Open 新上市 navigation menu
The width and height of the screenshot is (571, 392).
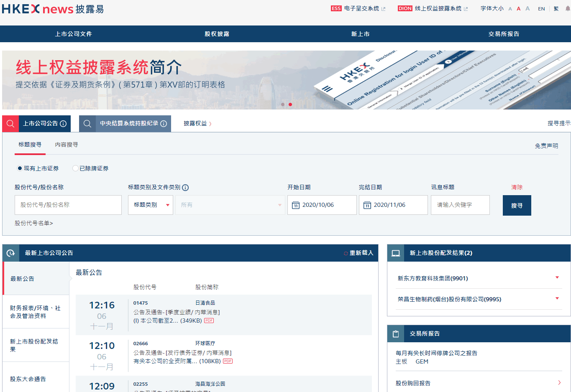360,34
